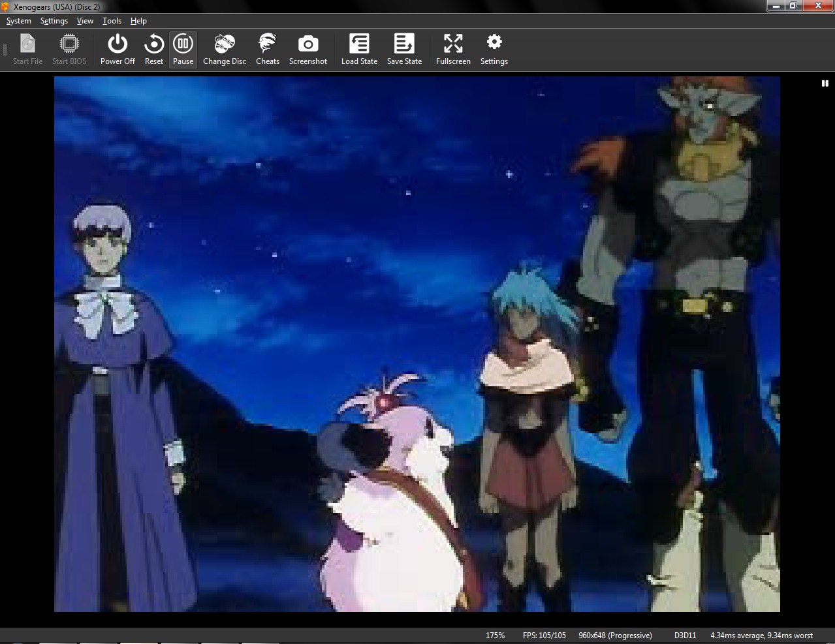
Task: Open the Cheats manager
Action: (268, 50)
